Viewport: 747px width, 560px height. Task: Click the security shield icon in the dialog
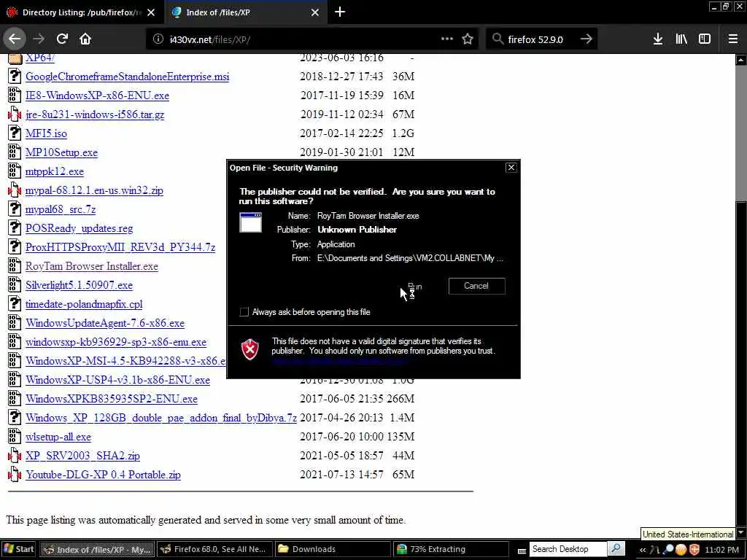point(250,349)
